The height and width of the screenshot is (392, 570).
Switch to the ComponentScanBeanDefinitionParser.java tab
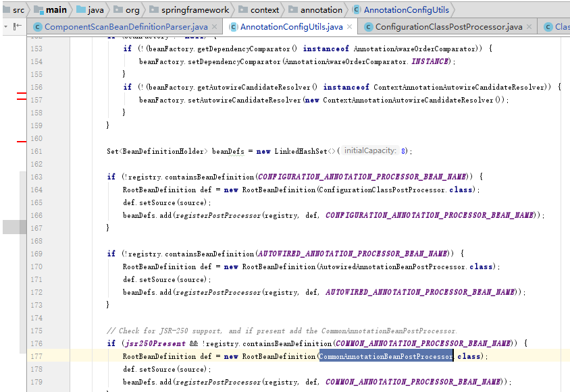tap(126, 27)
